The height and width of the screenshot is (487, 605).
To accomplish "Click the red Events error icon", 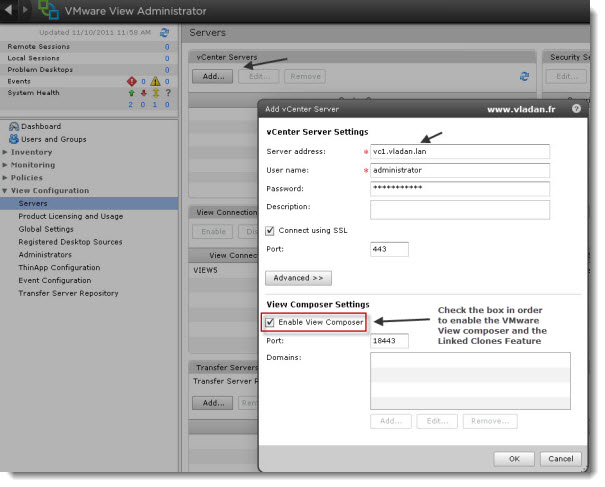I will tap(132, 81).
